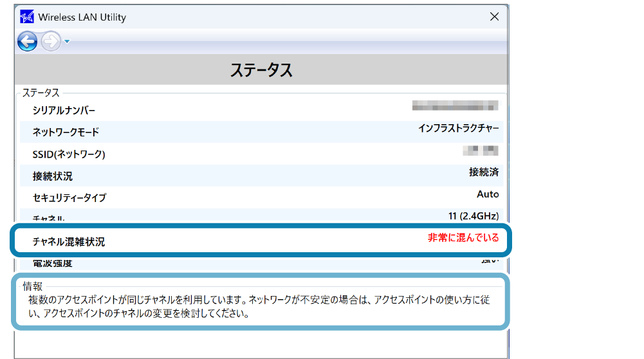Click the blurred SSID value

point(481,150)
